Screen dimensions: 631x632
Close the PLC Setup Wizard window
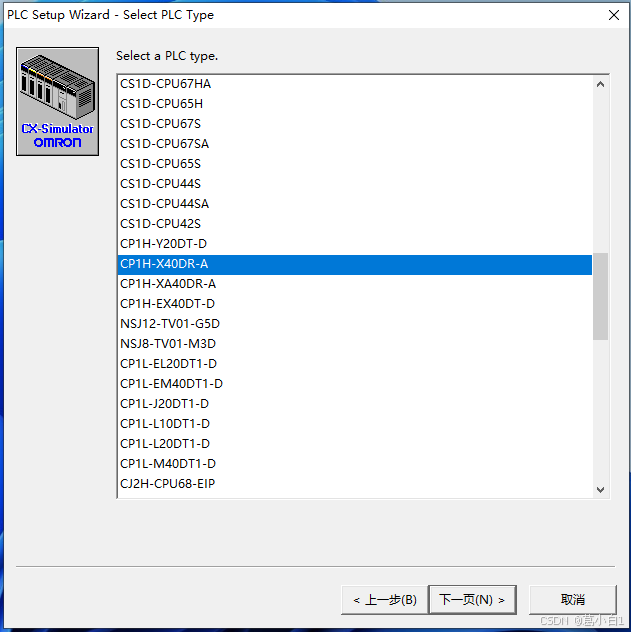tap(614, 15)
